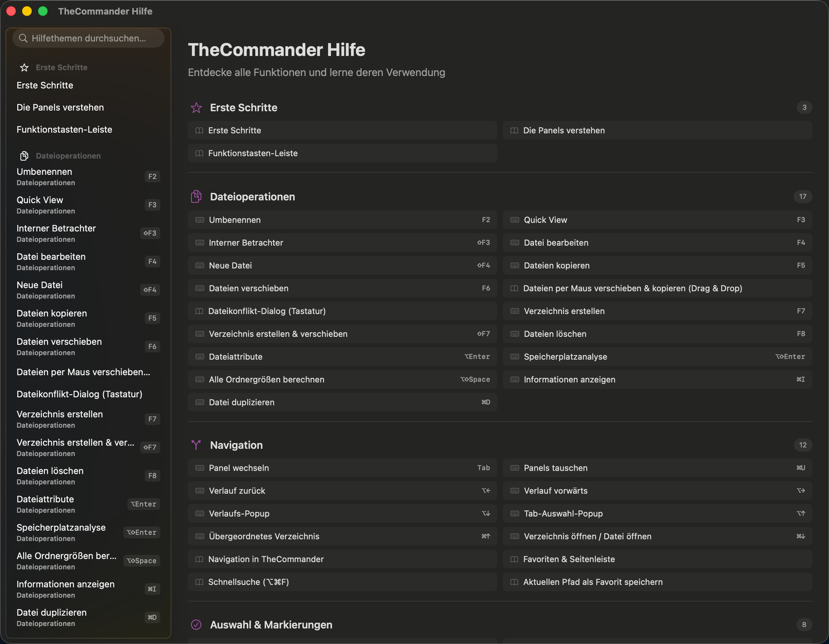Click the checkmark circle icon of Auswahl & Markierungen

[196, 625]
